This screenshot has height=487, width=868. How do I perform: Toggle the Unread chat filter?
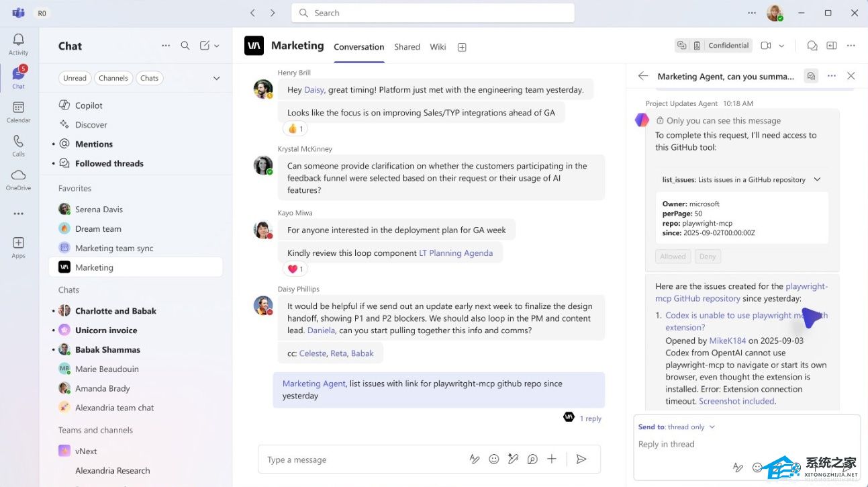[75, 78]
